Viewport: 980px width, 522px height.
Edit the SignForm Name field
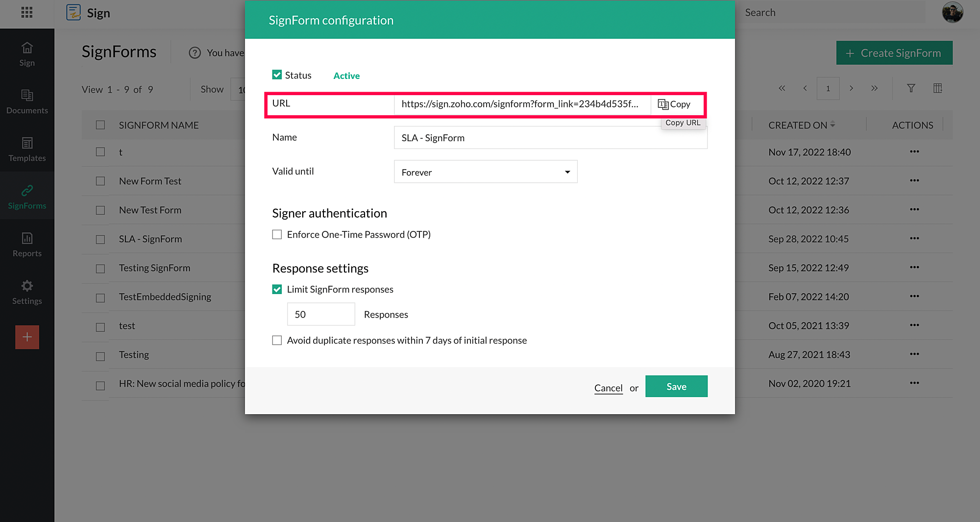(550, 138)
